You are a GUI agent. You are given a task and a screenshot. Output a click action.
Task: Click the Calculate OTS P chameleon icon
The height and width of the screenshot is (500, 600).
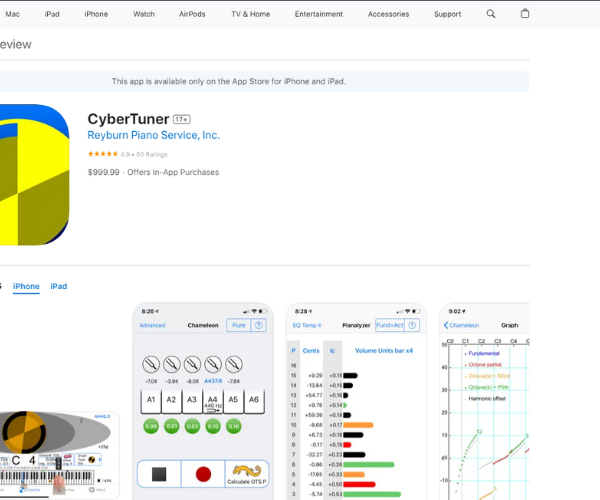[247, 474]
